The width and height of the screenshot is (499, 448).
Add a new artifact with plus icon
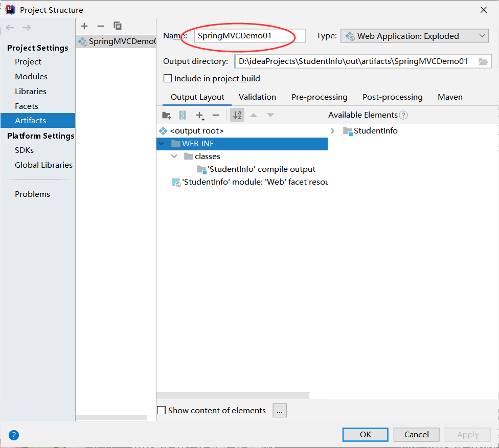click(84, 26)
